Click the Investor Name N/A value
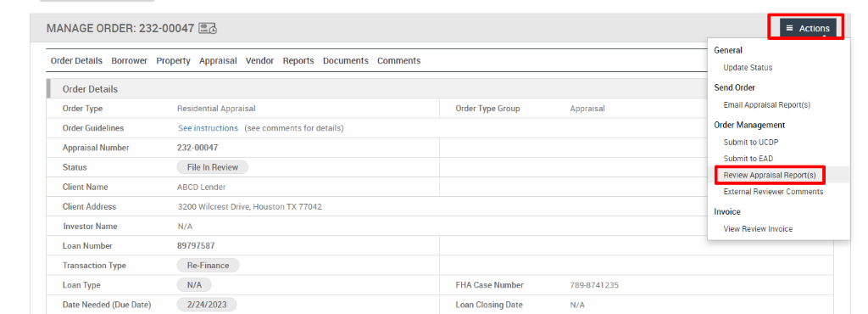Viewport: 868px width, 314px height. click(x=185, y=227)
